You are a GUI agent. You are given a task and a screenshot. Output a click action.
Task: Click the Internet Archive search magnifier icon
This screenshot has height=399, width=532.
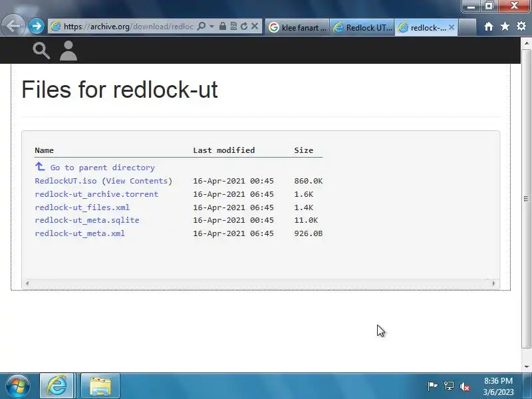(x=41, y=51)
